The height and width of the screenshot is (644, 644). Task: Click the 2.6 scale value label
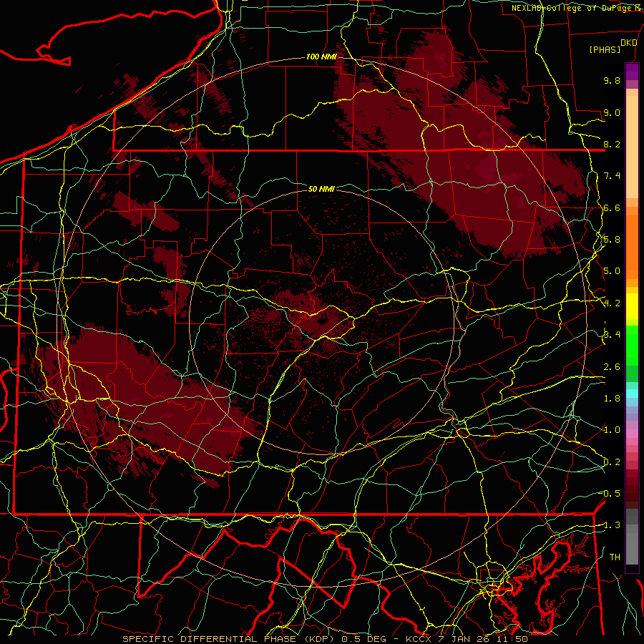point(612,367)
